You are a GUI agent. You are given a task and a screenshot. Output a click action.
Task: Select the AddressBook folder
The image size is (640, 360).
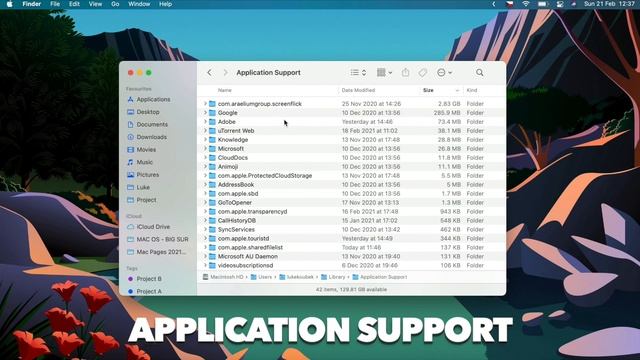click(x=351, y=184)
